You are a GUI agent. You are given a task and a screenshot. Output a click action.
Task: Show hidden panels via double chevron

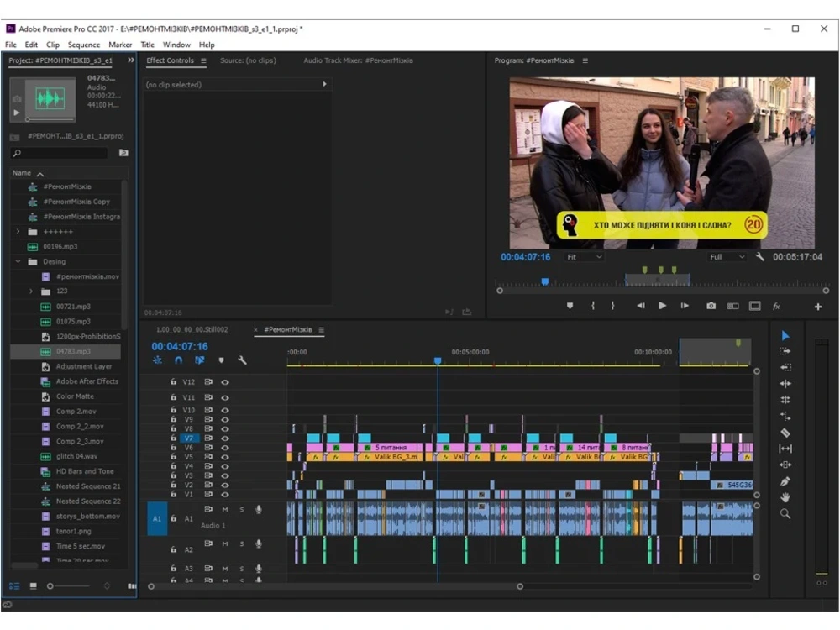131,60
